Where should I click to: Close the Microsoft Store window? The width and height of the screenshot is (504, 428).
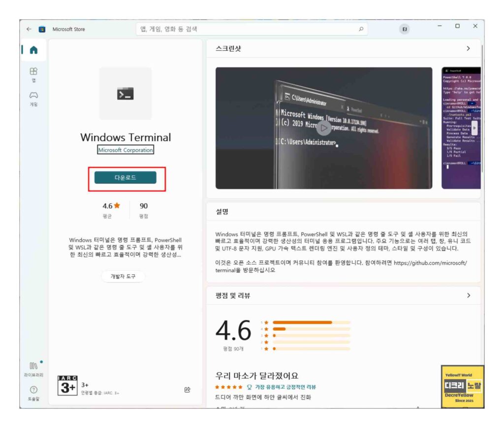(x=475, y=26)
